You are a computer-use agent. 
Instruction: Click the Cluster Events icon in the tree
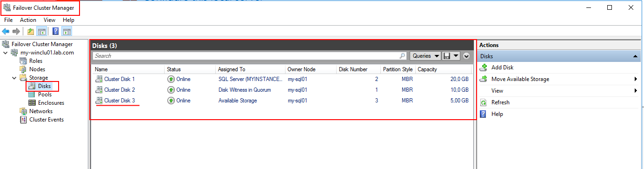[x=23, y=120]
